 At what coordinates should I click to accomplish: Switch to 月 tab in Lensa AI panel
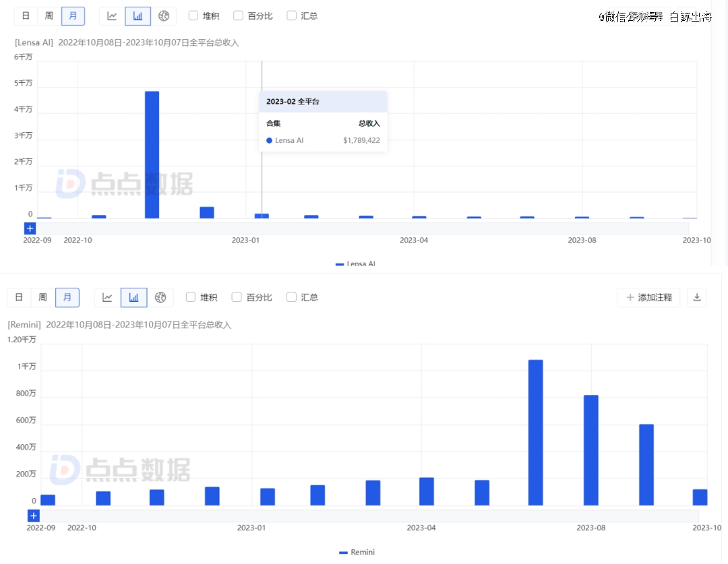pos(73,15)
